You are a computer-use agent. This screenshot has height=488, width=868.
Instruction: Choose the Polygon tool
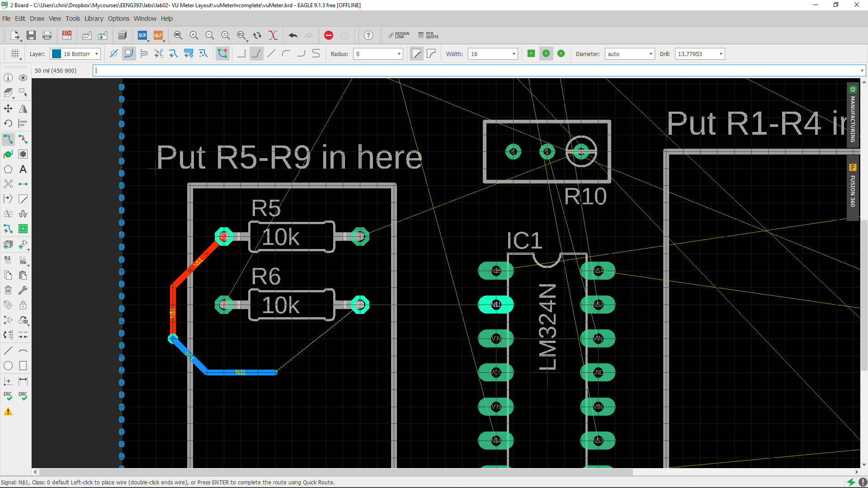click(8, 169)
